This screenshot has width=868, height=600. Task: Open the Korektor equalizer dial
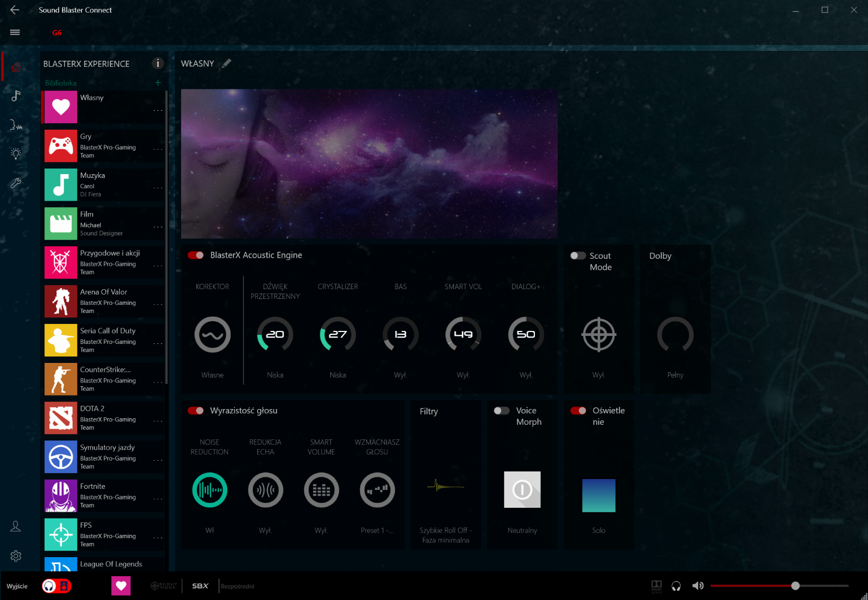point(212,335)
